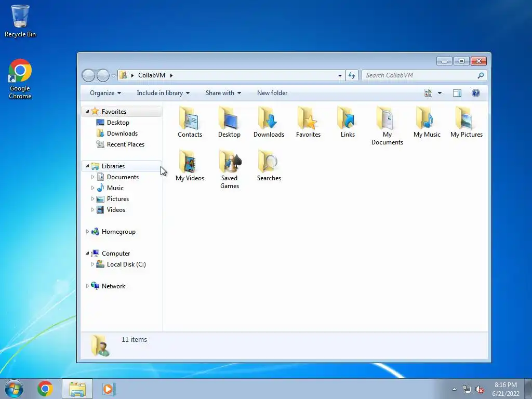
Task: Open the Organize menu
Action: click(105, 93)
